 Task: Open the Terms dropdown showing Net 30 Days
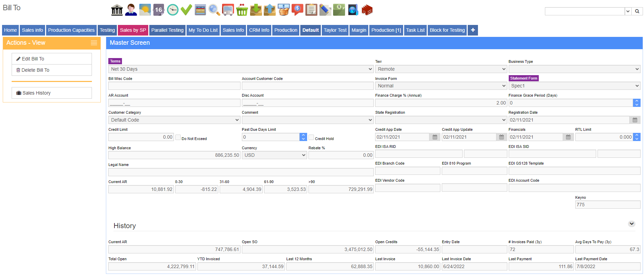click(241, 69)
